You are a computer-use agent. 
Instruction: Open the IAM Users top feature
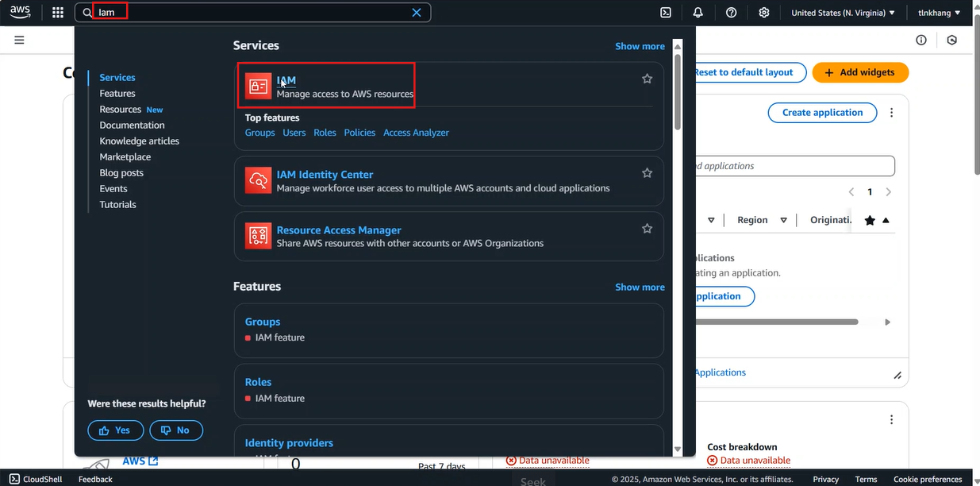click(294, 133)
